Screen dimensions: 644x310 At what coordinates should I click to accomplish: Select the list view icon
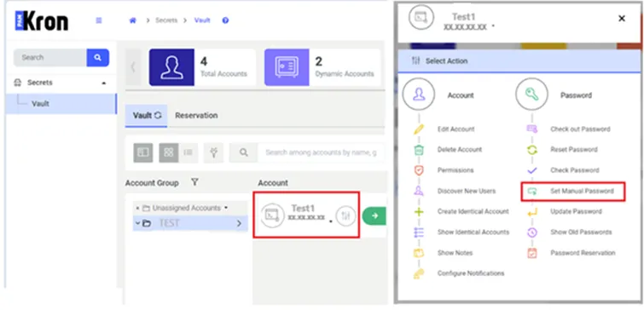[x=189, y=153]
